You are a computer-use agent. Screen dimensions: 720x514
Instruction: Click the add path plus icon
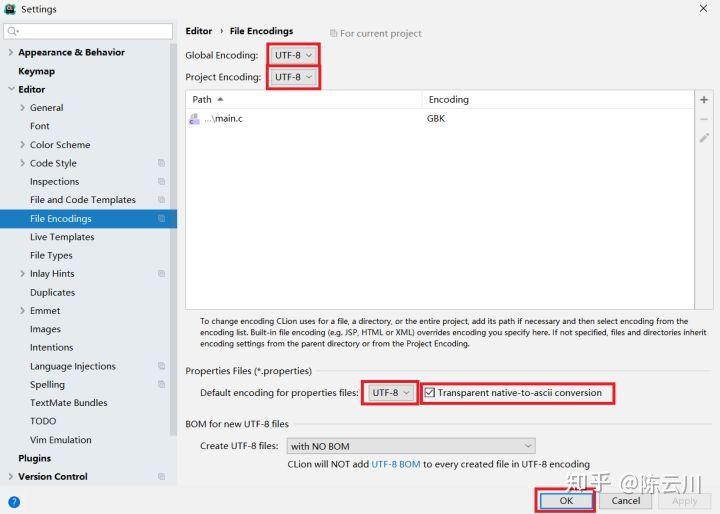(x=704, y=100)
